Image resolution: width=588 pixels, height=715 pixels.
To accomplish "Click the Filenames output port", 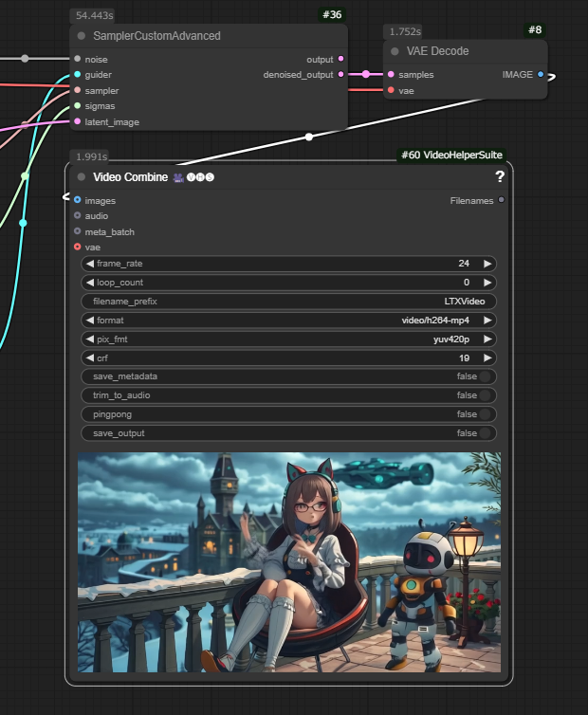I will pyautogui.click(x=502, y=200).
